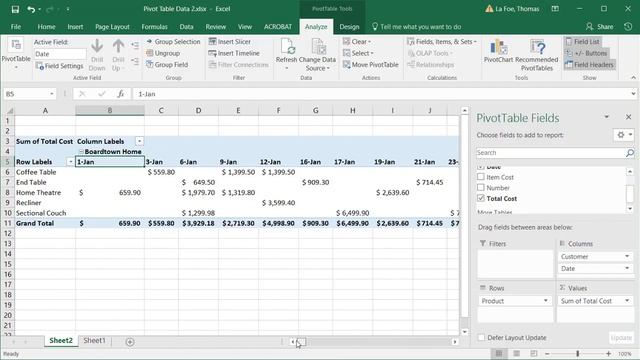The width and height of the screenshot is (640, 360).
Task: Click the Active Field text box
Action: pyautogui.click(x=60, y=54)
